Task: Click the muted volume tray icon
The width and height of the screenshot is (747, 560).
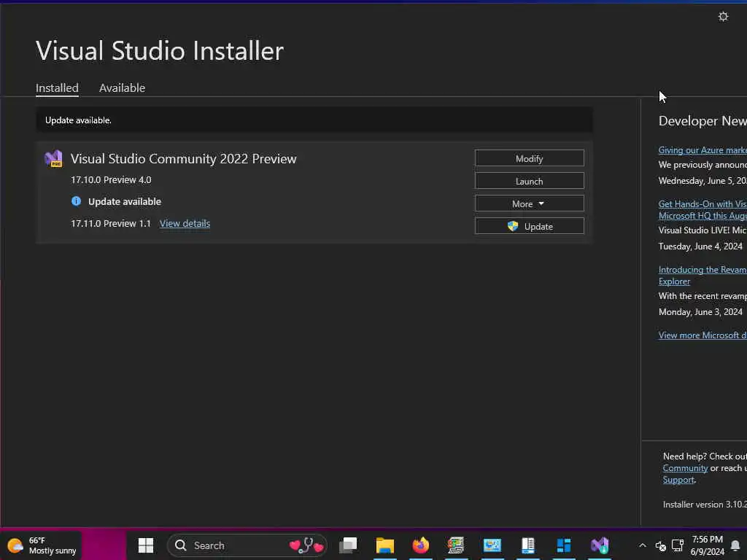Action: [x=660, y=545]
